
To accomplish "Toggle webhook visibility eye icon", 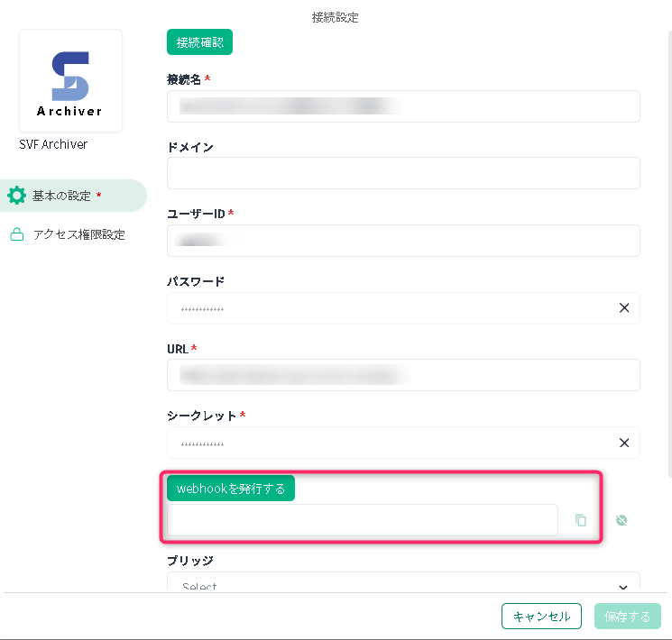I will click(x=621, y=520).
